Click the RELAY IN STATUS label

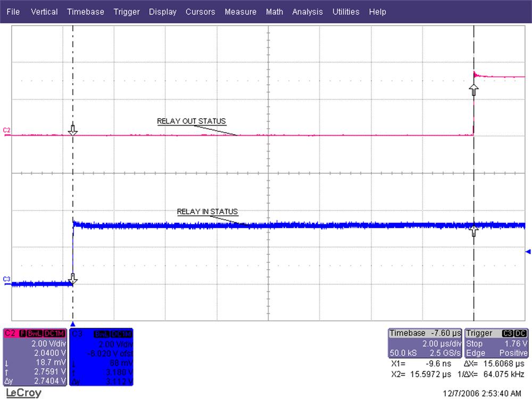point(207,212)
